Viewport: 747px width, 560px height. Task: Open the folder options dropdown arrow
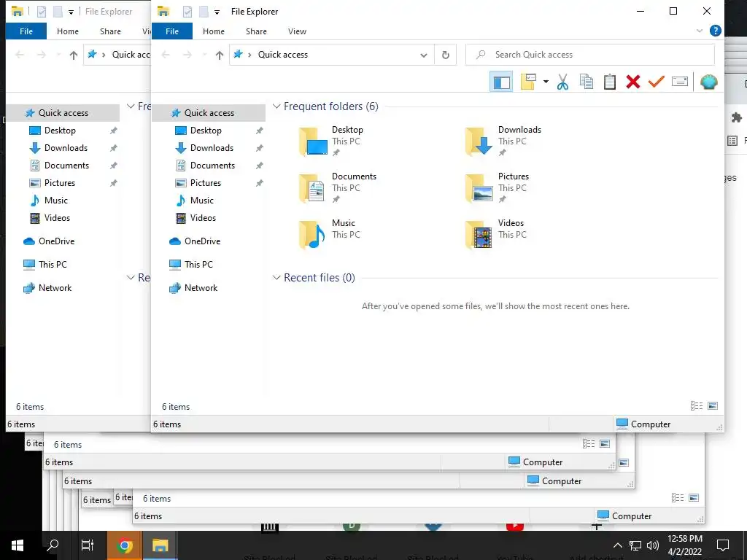click(x=546, y=82)
